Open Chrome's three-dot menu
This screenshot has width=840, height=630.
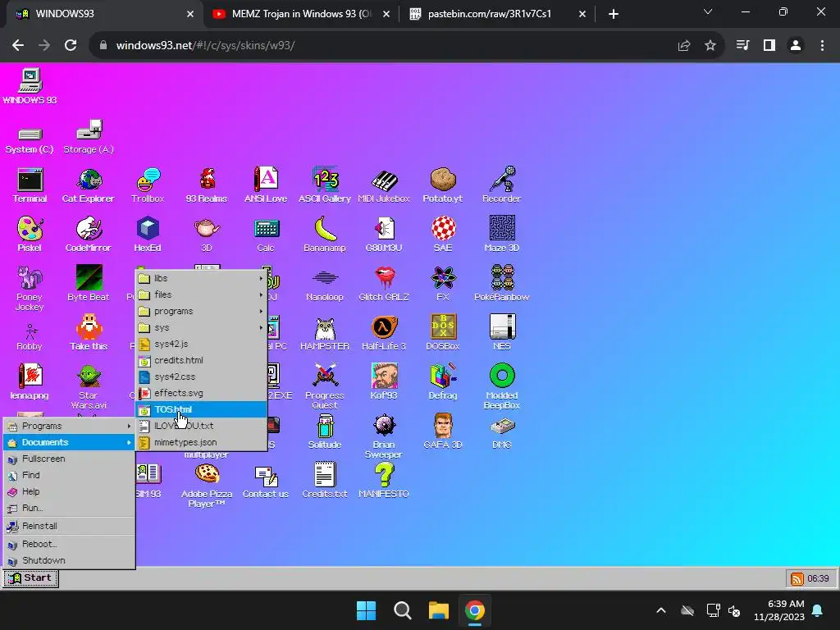tap(822, 46)
